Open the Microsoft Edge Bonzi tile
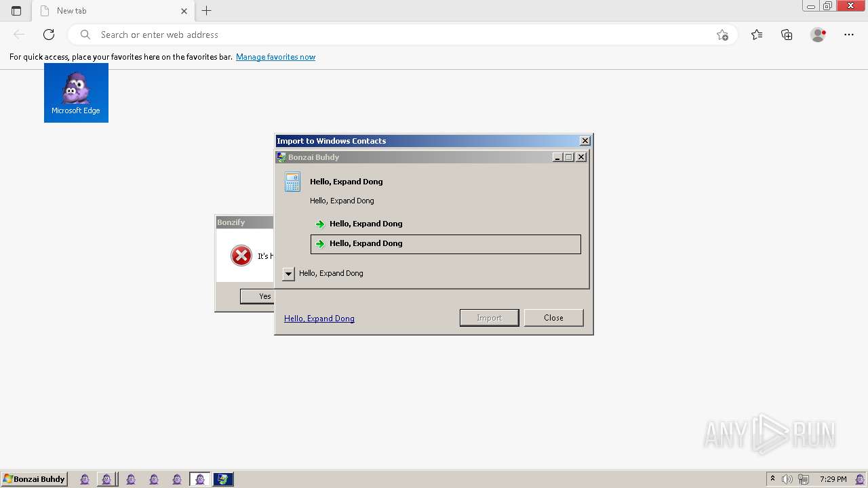The height and width of the screenshot is (488, 868). pos(76,93)
